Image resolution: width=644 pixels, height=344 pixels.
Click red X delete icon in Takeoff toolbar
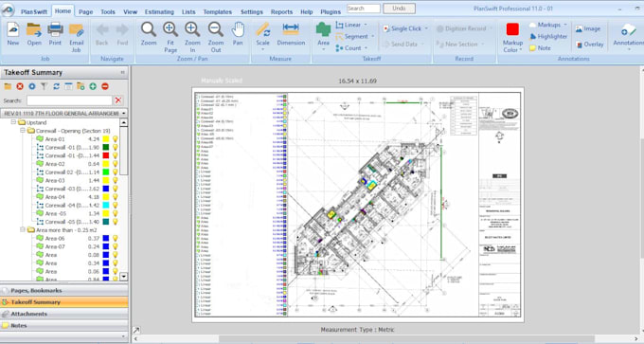pyautogui.click(x=20, y=86)
